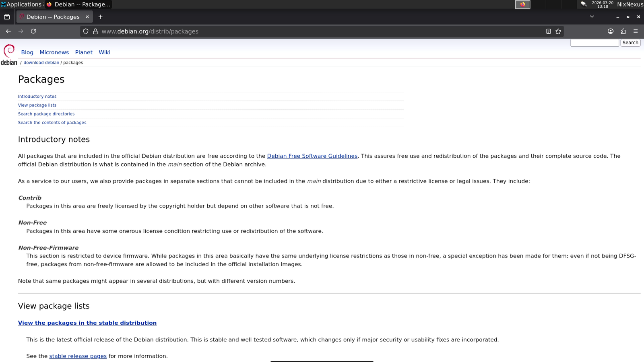The image size is (644, 362).
Task: View the packages in the stable distribution
Action: pos(87,323)
